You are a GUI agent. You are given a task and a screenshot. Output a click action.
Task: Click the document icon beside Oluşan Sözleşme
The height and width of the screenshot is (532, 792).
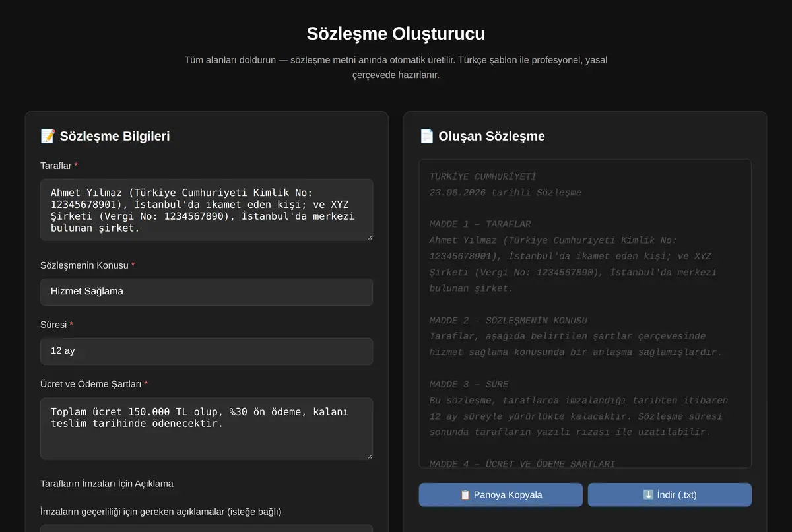coord(426,136)
